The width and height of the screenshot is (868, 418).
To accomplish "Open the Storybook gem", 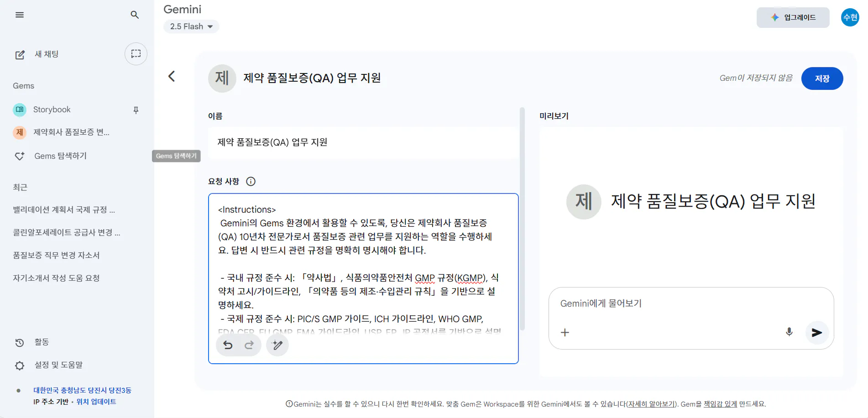I will click(52, 110).
